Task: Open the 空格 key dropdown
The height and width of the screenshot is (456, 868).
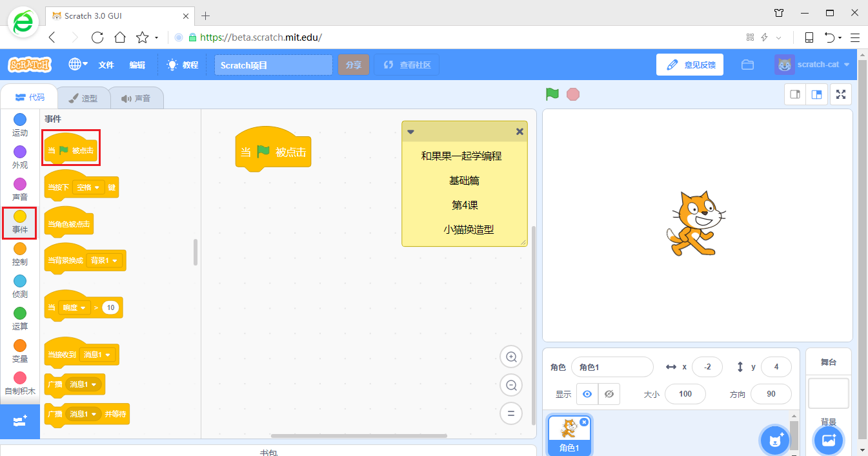Action: tap(88, 187)
